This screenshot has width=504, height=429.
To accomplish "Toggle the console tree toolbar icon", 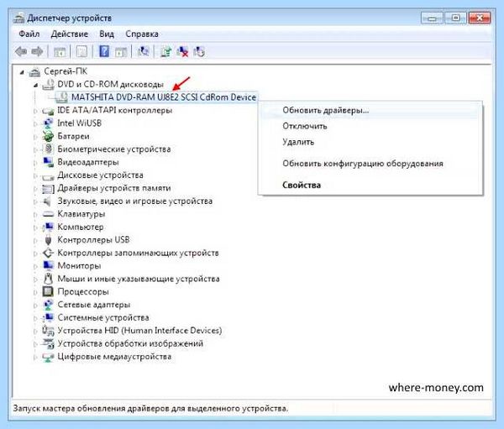I will [60, 52].
